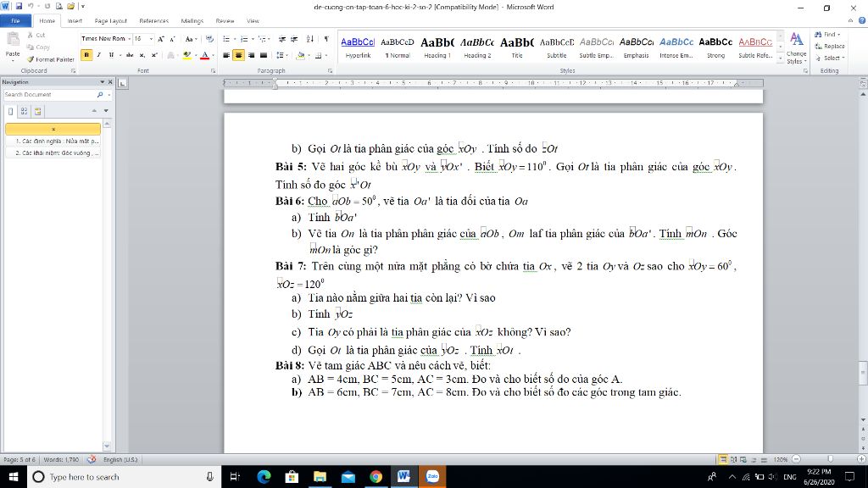Click the proofing errors status icon
Image resolution: width=868 pixels, height=488 pixels.
point(92,459)
